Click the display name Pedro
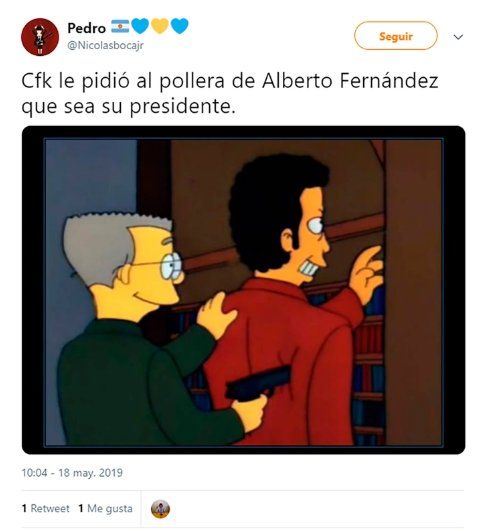Screen dimensions: 477x531 86,28
